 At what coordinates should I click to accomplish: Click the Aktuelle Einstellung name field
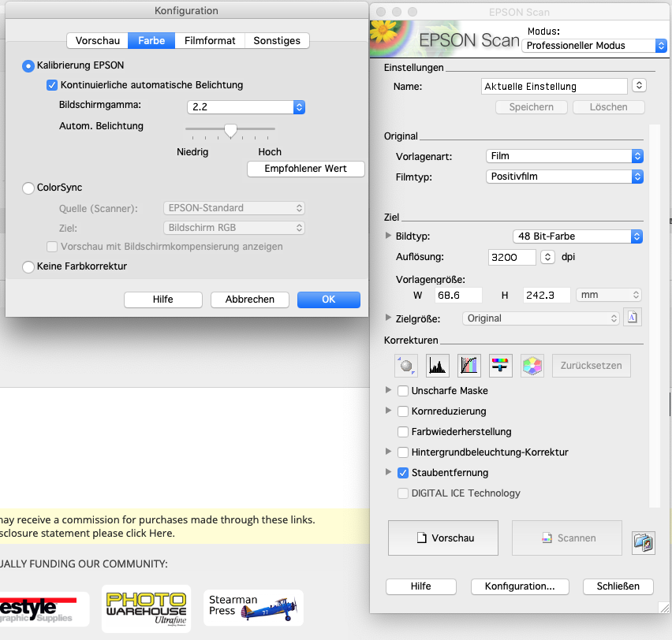pos(554,86)
